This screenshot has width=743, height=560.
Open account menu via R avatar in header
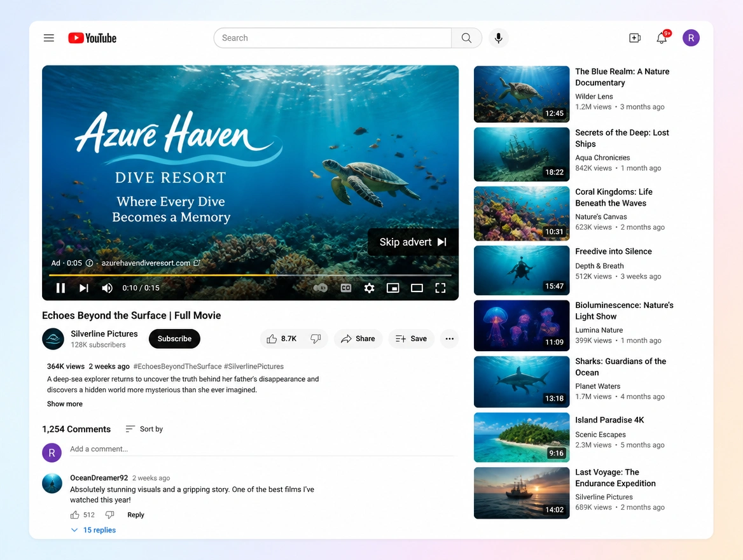coord(691,38)
